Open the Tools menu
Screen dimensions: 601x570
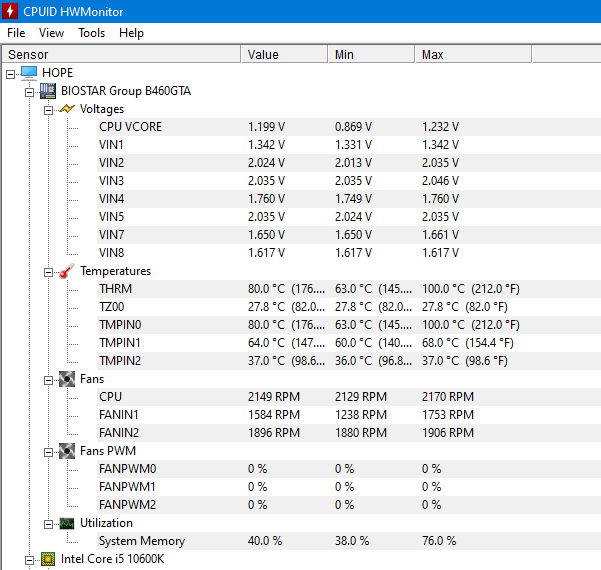92,33
